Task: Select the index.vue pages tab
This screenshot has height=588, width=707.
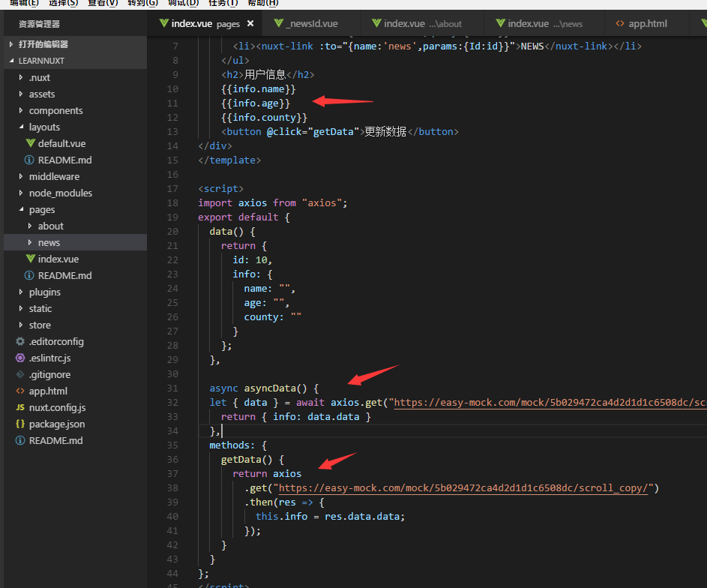Action: [205, 23]
